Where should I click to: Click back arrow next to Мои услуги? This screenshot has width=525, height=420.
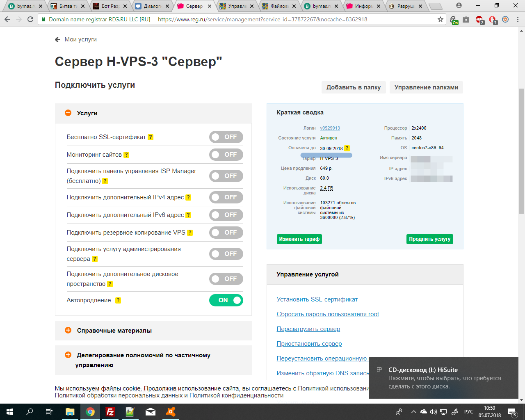click(58, 39)
